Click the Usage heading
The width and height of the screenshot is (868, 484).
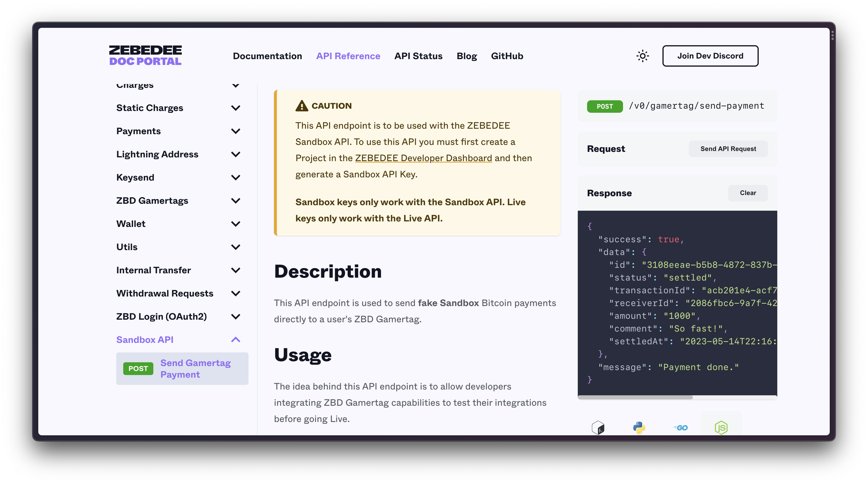tap(303, 355)
